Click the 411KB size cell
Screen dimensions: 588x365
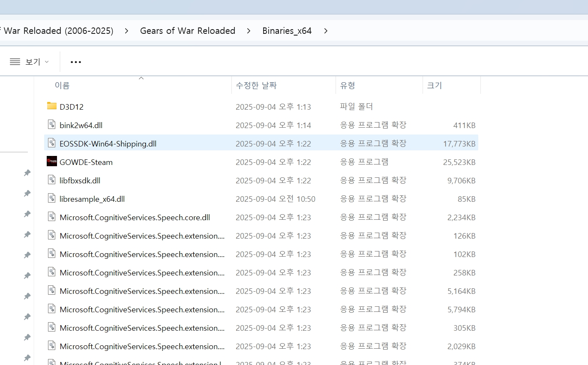click(x=465, y=125)
